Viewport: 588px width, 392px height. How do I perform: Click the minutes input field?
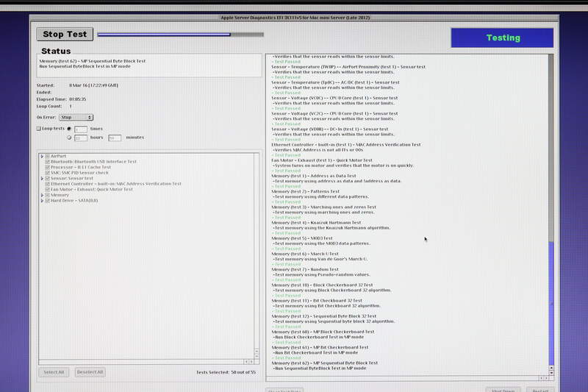point(114,138)
